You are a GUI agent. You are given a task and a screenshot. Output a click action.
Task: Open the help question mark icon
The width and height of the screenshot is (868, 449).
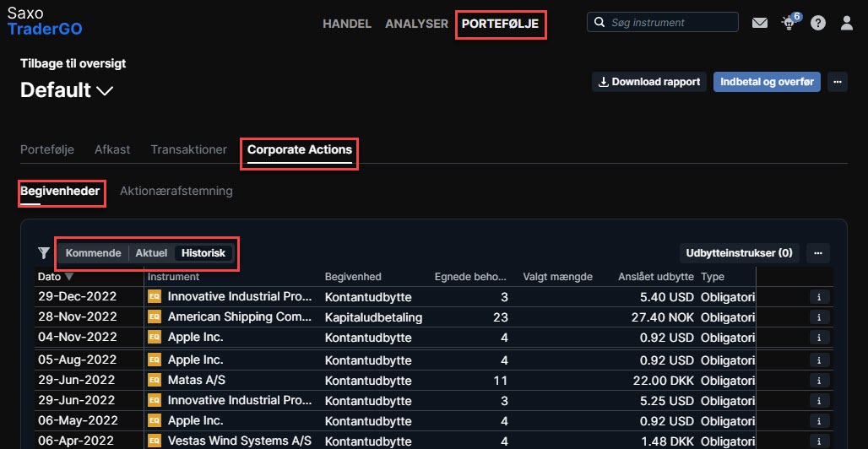(x=817, y=23)
